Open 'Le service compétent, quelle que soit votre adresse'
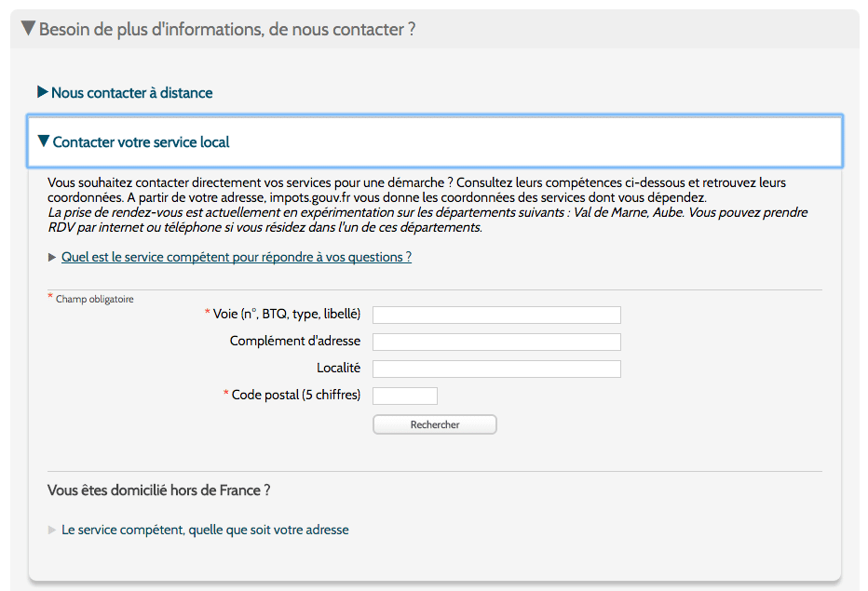The image size is (868, 591). [x=206, y=531]
